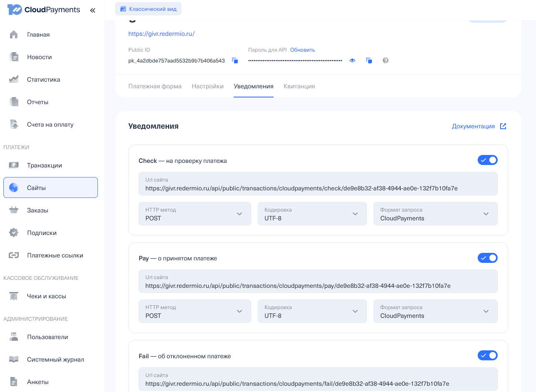
Task: Open the Платежные ссылки menu item
Action: click(x=50, y=255)
